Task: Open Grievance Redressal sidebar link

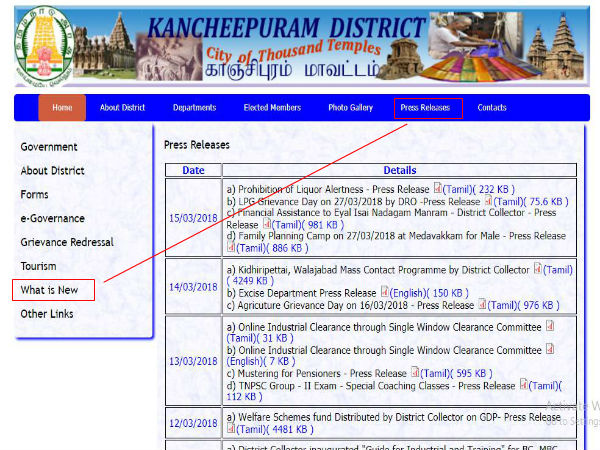Action: 67,242
